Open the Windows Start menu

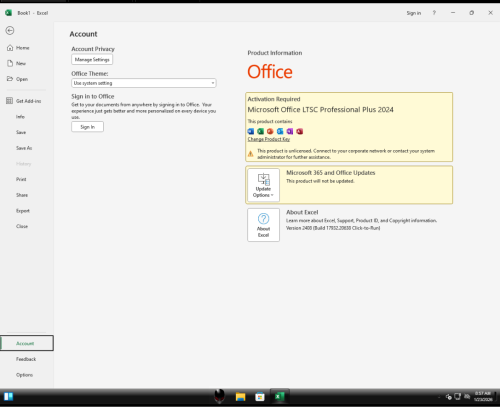(x=9, y=397)
